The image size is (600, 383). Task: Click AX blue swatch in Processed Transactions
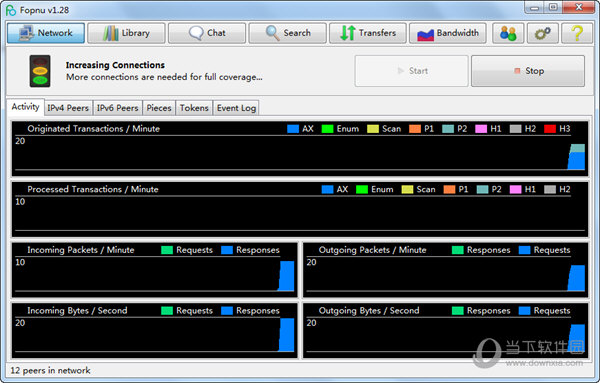(x=328, y=189)
